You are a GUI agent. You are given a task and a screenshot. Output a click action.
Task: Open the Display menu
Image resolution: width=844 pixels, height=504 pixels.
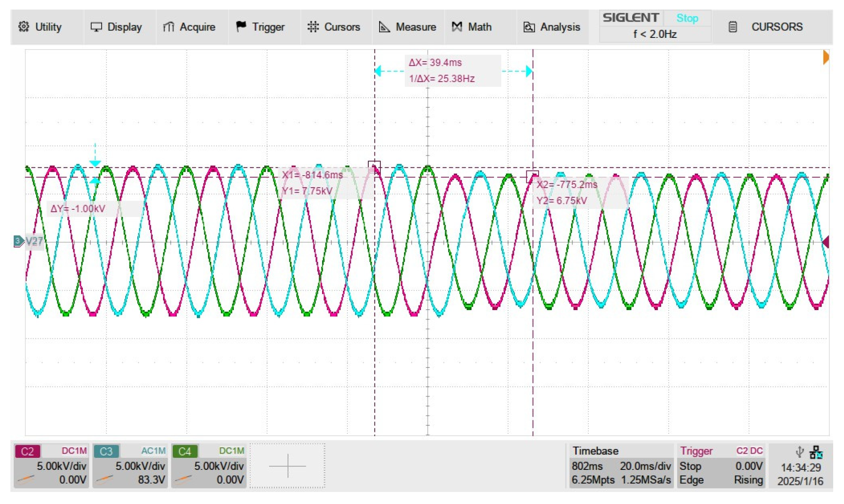coord(117,27)
